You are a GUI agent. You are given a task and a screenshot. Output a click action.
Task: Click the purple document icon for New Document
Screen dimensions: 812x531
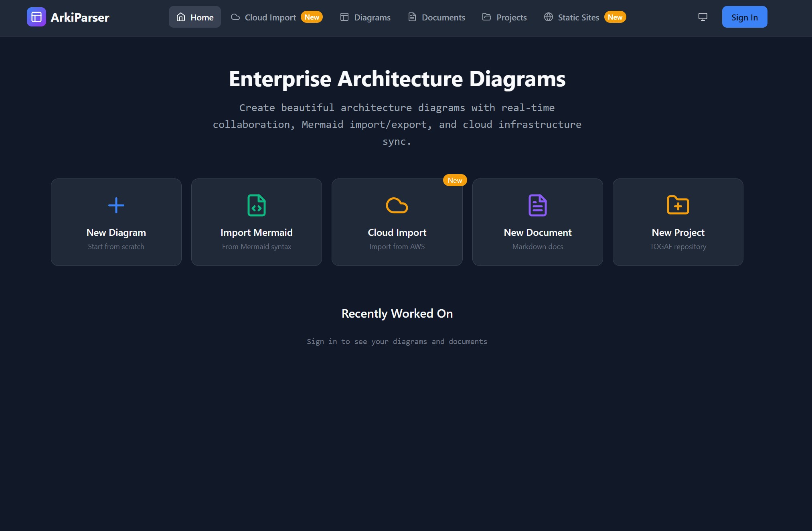(x=537, y=205)
